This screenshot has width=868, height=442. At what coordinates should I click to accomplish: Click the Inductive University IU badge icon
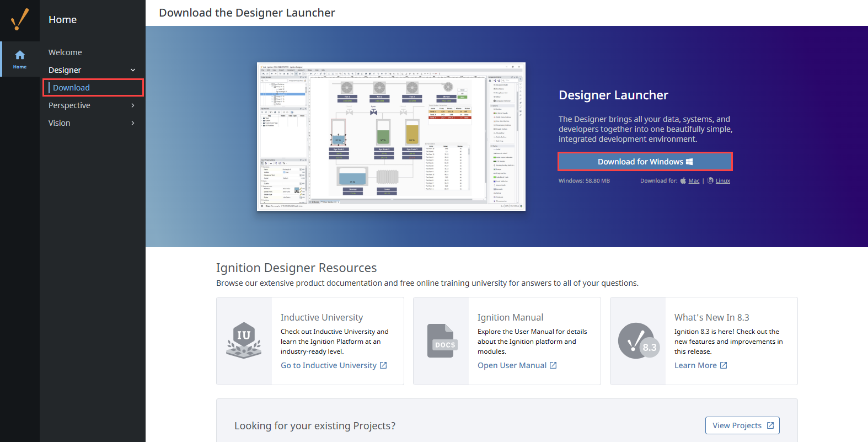point(244,340)
